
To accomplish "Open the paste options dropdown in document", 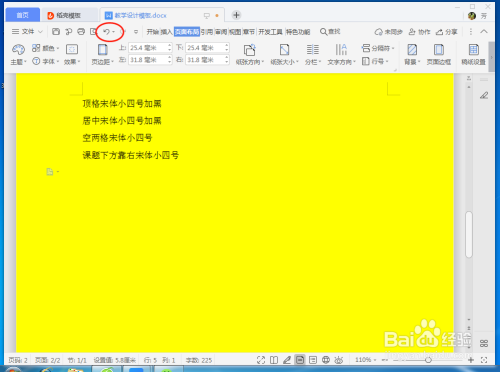I will [x=58, y=172].
